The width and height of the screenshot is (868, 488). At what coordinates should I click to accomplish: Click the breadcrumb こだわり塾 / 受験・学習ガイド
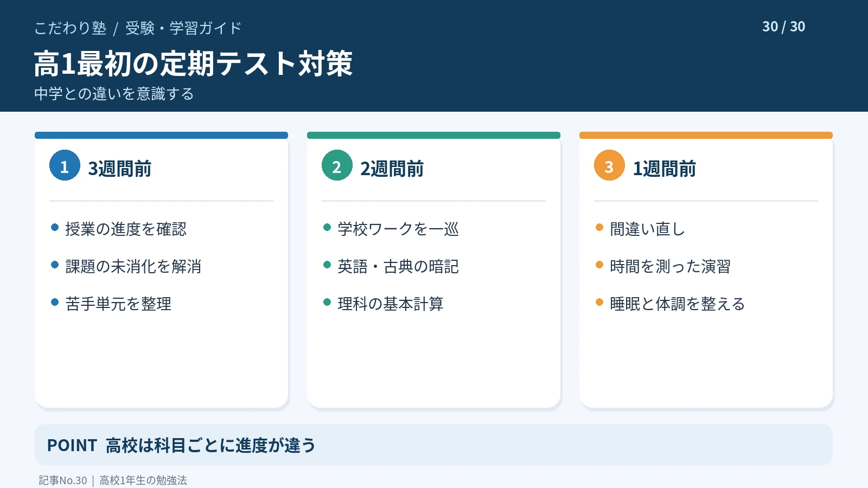click(138, 28)
